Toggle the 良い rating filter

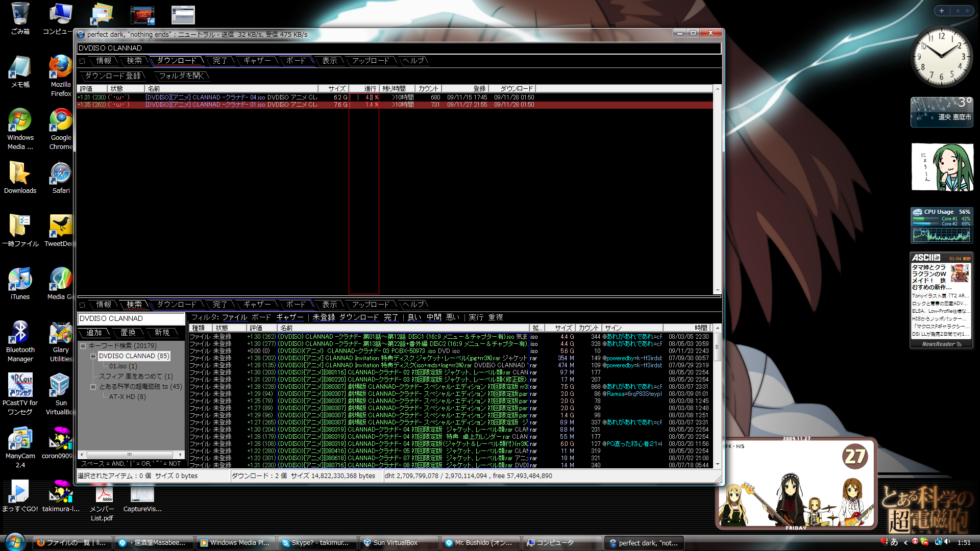coord(414,317)
